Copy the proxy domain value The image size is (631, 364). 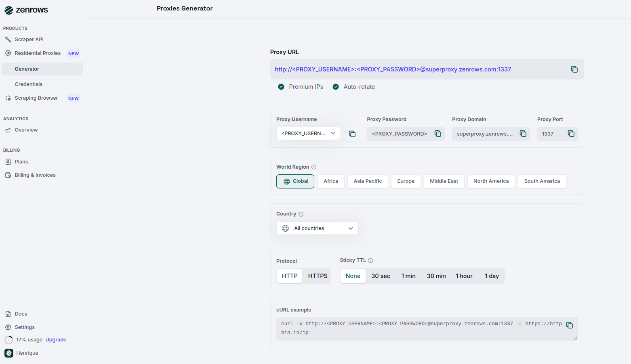tap(523, 134)
